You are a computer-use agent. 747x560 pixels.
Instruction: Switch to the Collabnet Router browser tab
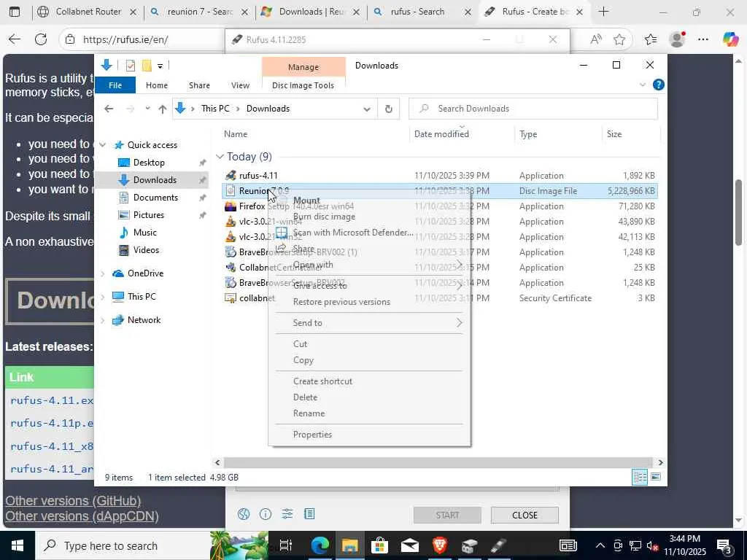click(88, 12)
